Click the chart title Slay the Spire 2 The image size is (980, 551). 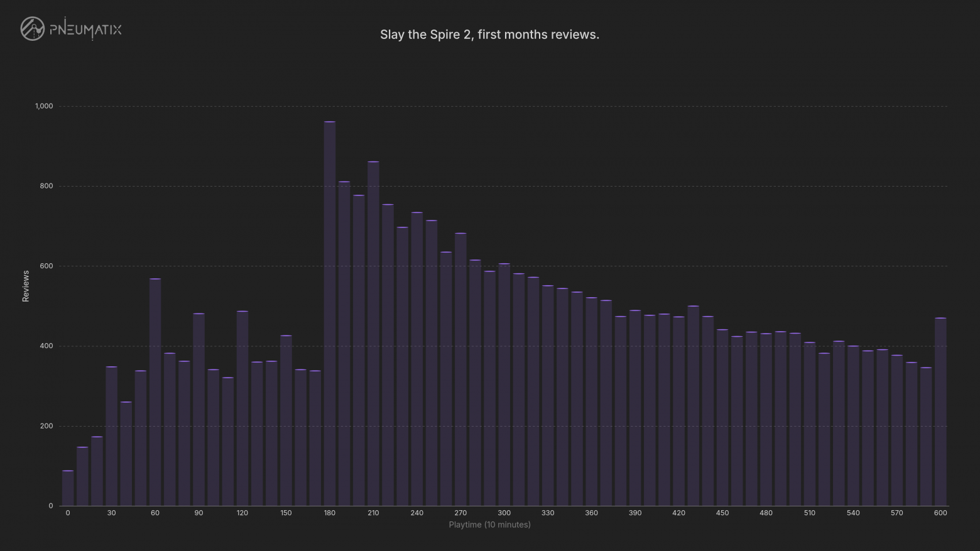tap(490, 35)
